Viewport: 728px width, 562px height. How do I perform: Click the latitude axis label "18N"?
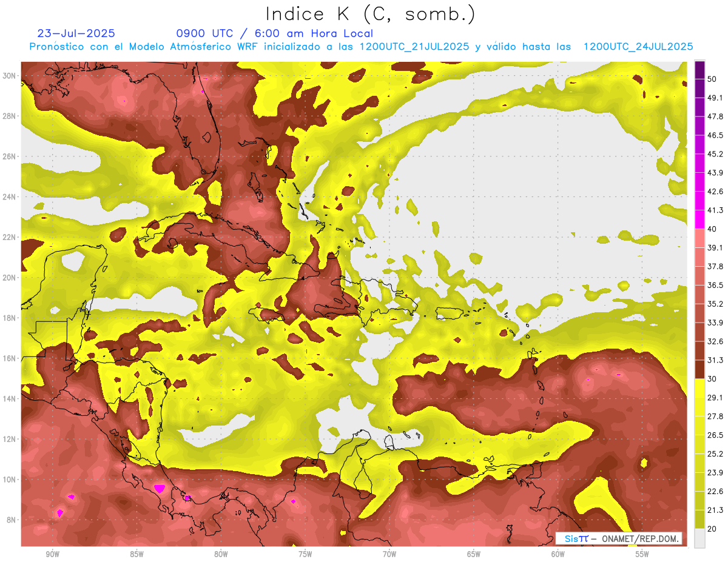pos(9,318)
